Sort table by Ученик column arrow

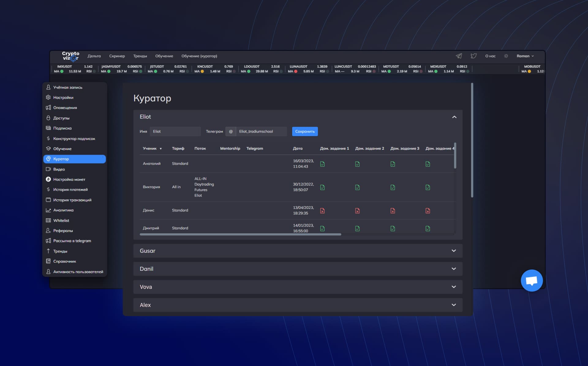click(x=160, y=149)
